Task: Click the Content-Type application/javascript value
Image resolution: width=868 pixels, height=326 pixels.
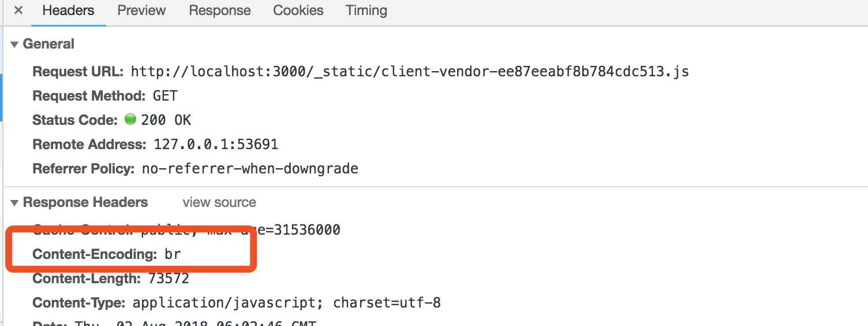Action: pos(287,303)
